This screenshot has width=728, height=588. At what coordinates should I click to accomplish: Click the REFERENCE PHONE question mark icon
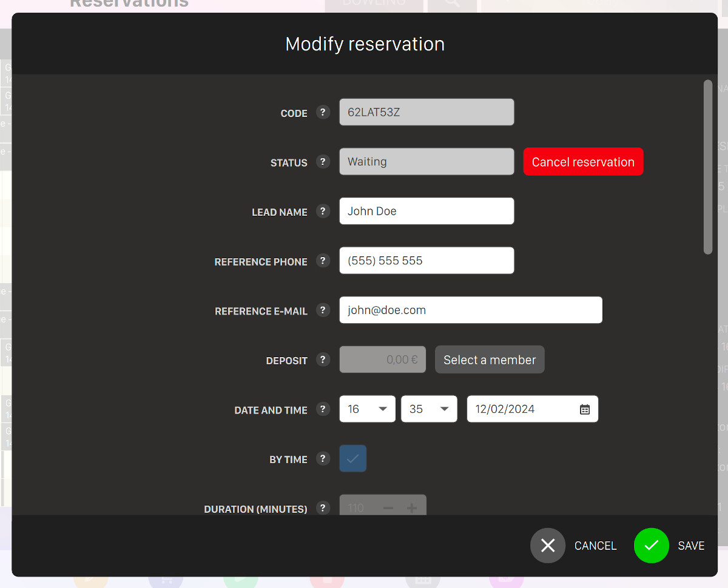click(323, 261)
